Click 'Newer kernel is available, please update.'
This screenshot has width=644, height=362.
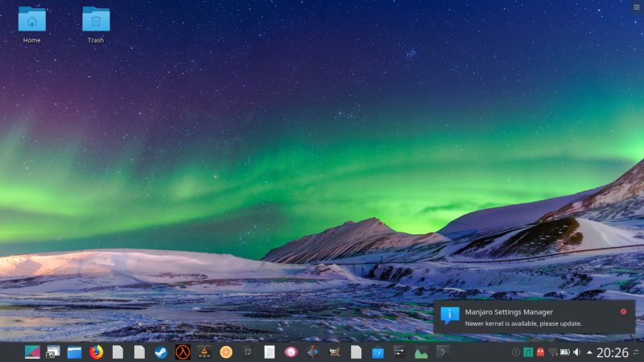523,323
